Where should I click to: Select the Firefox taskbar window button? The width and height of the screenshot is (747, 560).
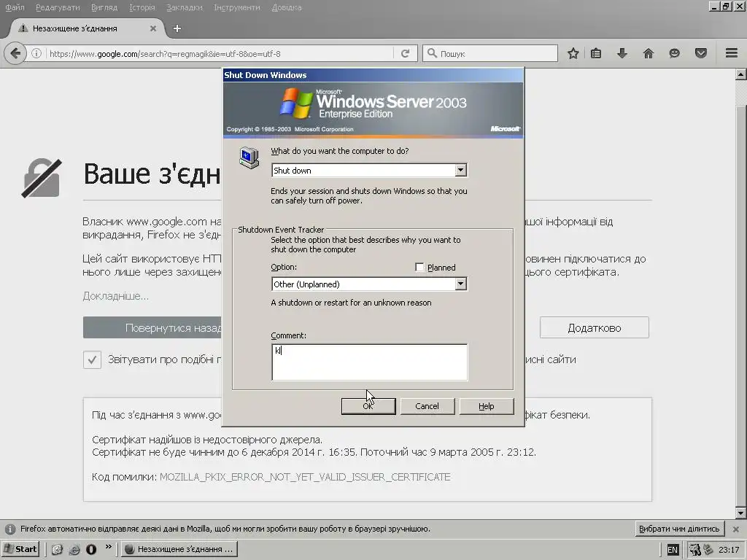point(179,549)
